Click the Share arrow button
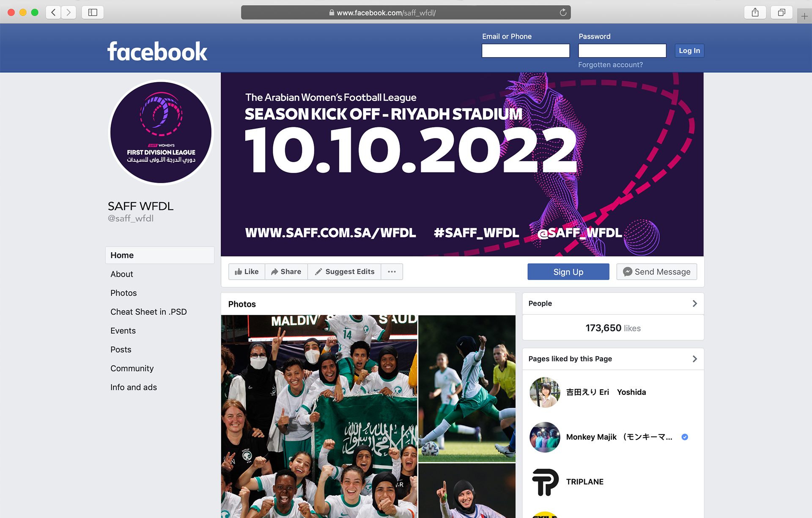This screenshot has width=812, height=518. point(286,272)
